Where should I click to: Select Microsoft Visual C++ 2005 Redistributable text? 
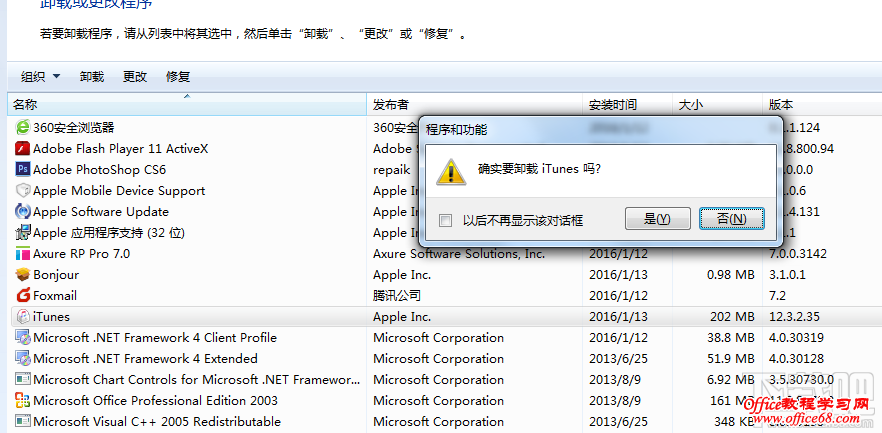157,422
